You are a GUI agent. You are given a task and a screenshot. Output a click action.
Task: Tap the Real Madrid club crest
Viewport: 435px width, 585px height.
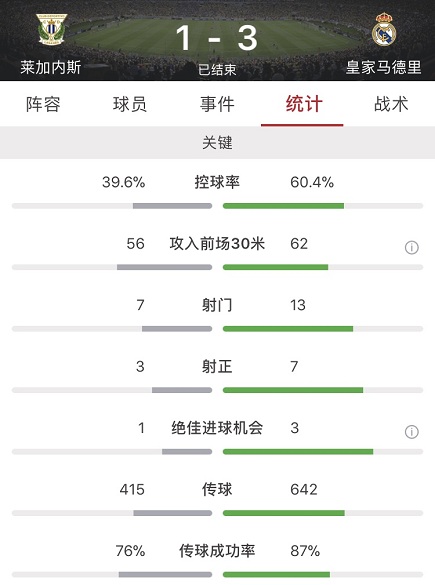[x=384, y=29]
